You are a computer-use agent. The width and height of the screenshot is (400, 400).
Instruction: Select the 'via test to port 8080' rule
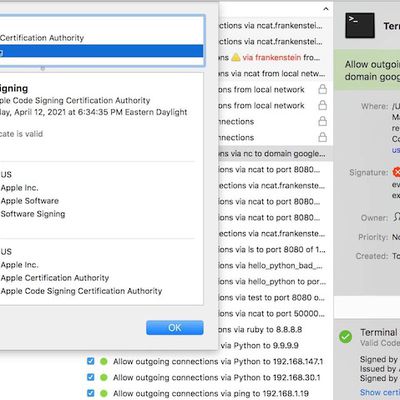coord(275,297)
